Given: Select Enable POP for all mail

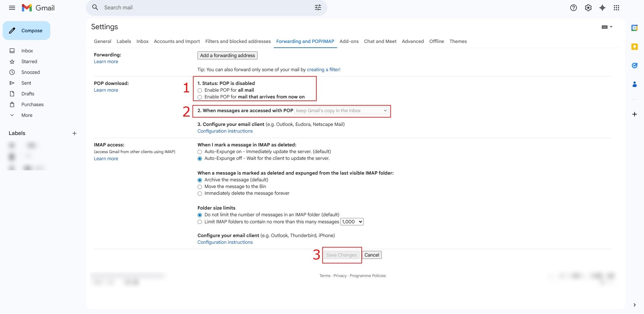Looking at the screenshot, I should click(x=200, y=90).
